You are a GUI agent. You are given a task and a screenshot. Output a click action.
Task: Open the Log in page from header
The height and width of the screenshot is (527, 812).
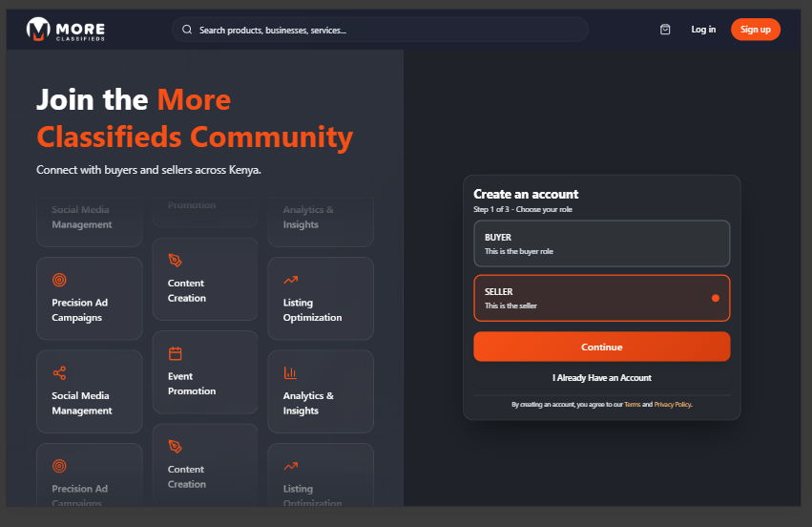click(703, 30)
